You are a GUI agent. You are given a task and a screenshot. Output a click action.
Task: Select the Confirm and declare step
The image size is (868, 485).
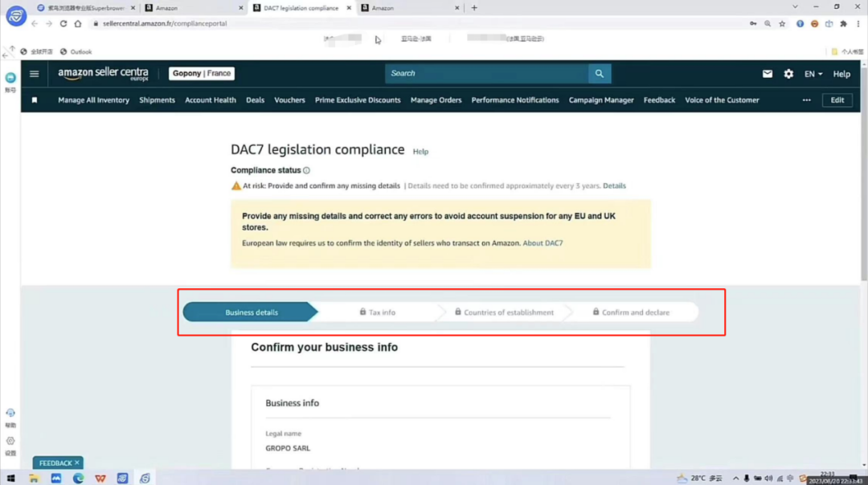coord(631,312)
